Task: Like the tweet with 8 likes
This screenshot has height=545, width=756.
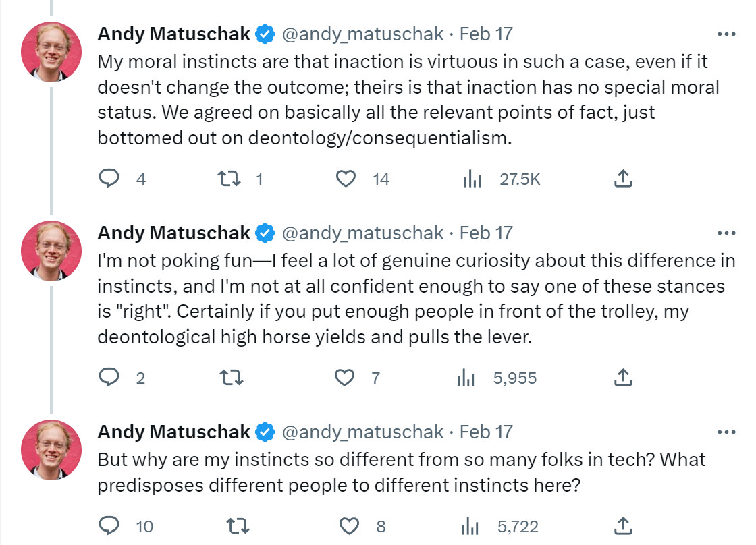Action: (x=348, y=526)
